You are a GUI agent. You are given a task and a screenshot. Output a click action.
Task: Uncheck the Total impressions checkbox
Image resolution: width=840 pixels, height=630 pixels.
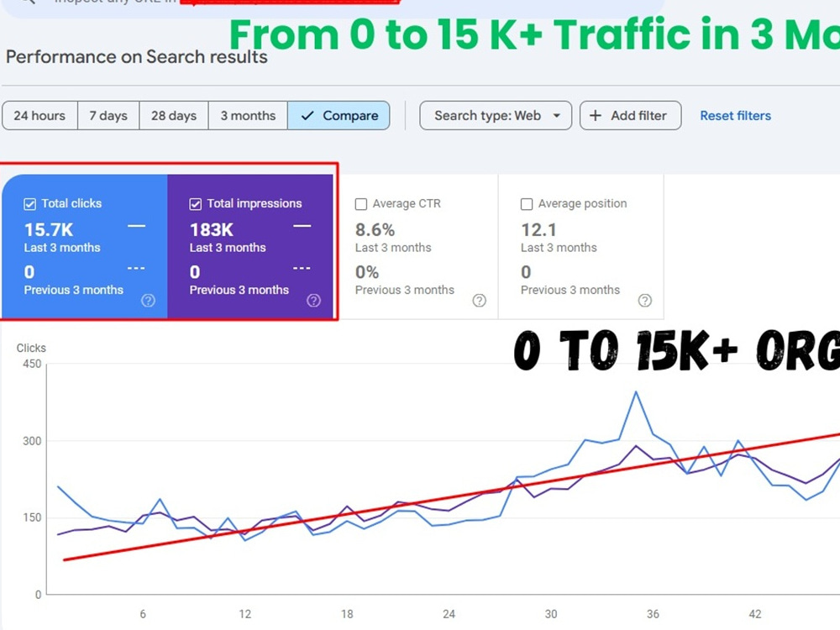[x=196, y=204]
